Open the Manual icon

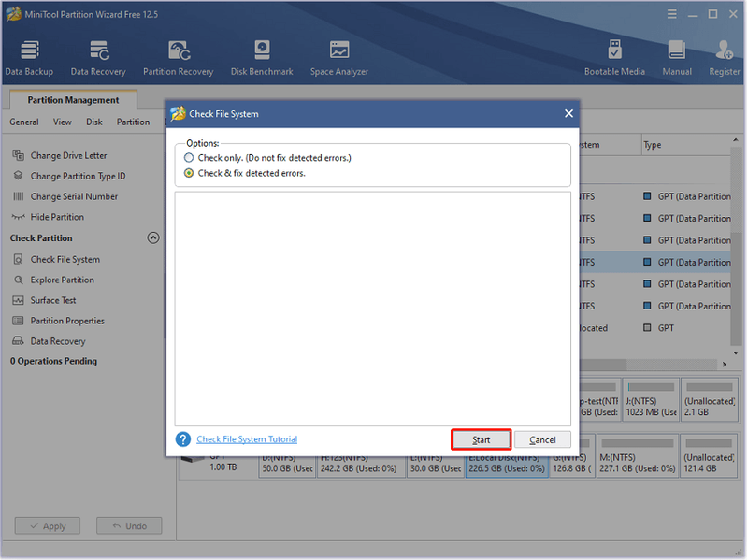pos(677,58)
